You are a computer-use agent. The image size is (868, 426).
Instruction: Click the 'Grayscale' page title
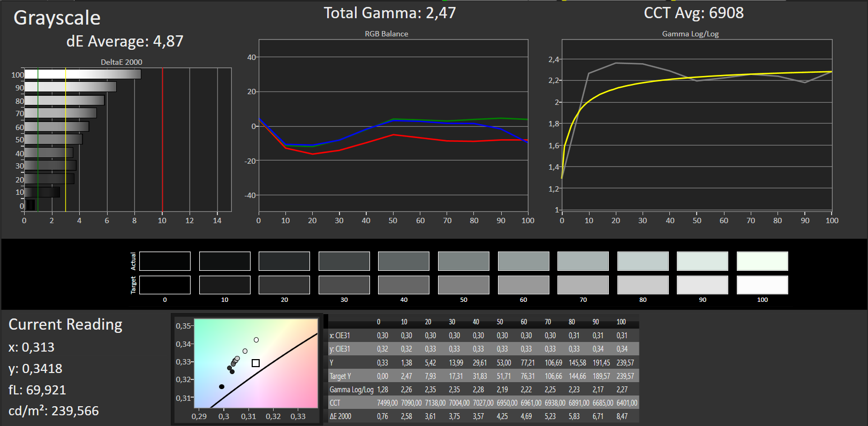click(x=57, y=18)
